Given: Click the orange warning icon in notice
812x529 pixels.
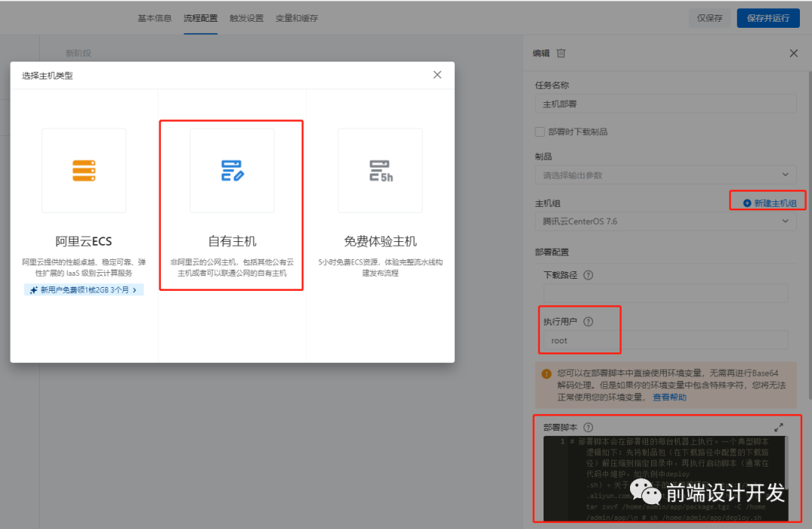Looking at the screenshot, I should click(547, 373).
